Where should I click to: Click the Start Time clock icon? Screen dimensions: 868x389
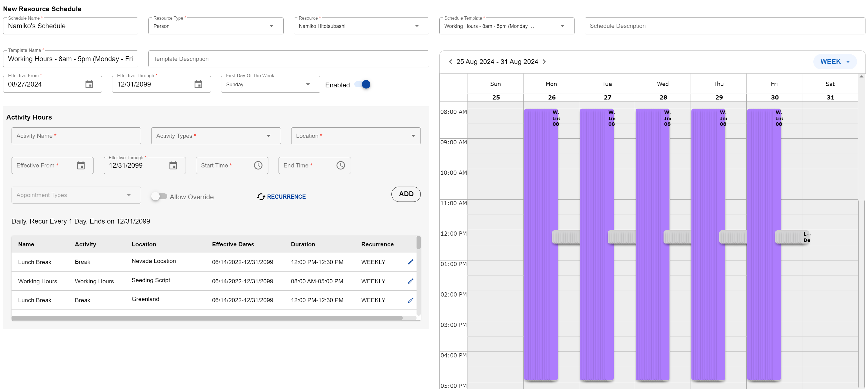click(258, 165)
